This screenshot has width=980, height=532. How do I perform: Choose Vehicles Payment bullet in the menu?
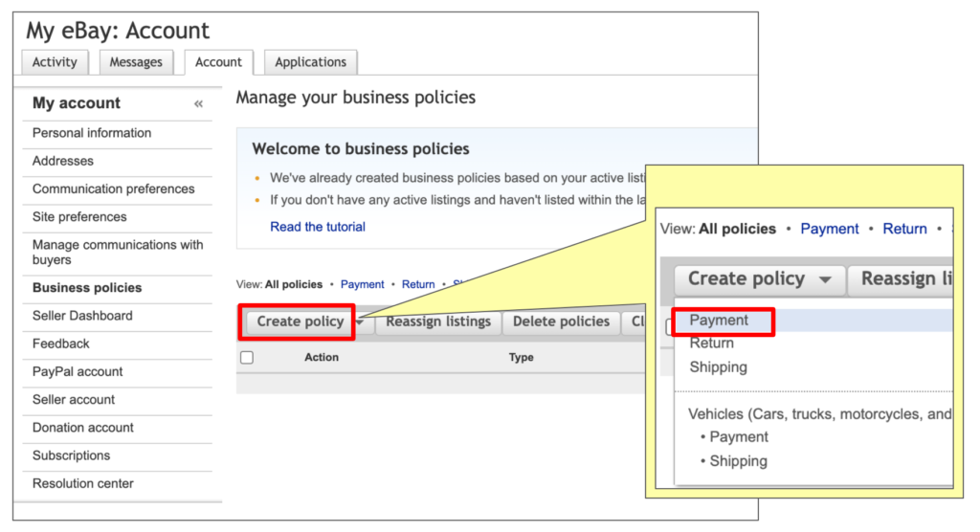pos(738,437)
